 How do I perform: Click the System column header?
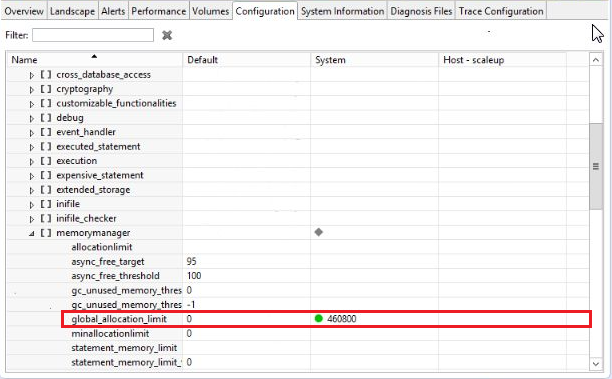pyautogui.click(x=374, y=60)
